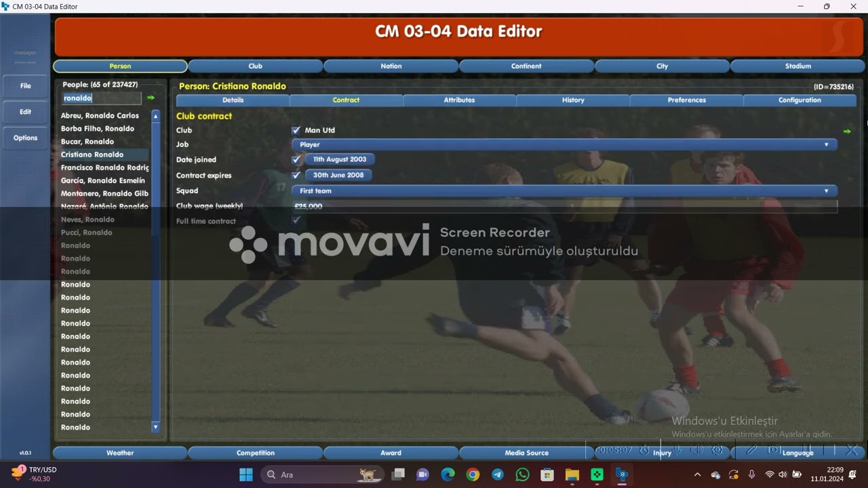Click the Club wage field showing £25,000
The width and height of the screenshot is (868, 488).
564,206
